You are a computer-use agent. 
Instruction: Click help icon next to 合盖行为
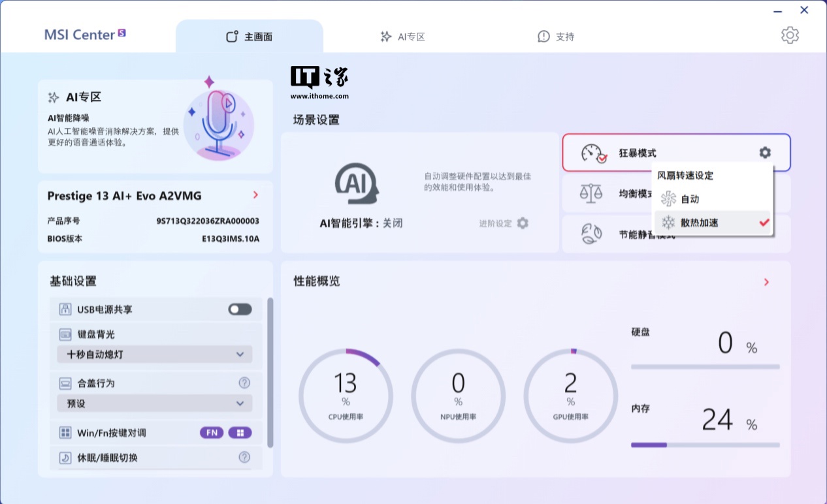click(x=244, y=383)
